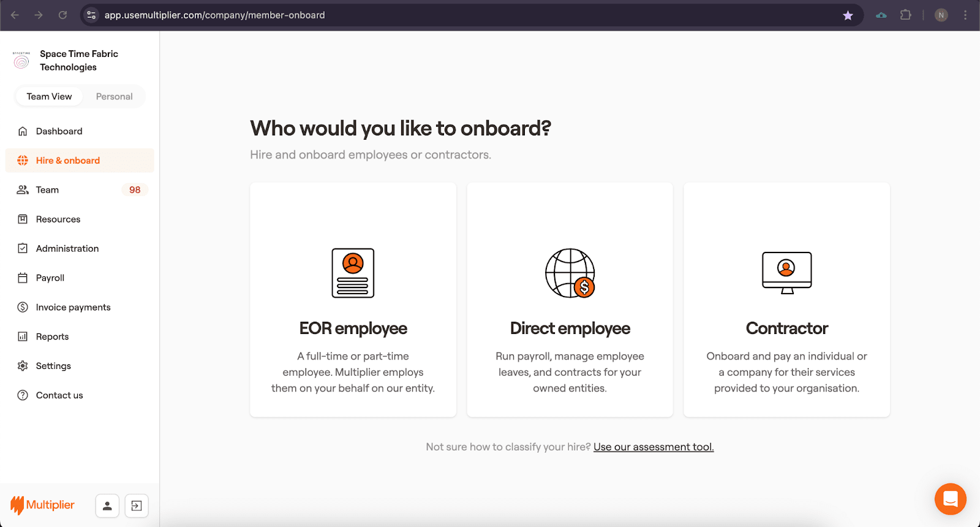The height and width of the screenshot is (527, 980).
Task: Open the chat support bubble
Action: [951, 499]
